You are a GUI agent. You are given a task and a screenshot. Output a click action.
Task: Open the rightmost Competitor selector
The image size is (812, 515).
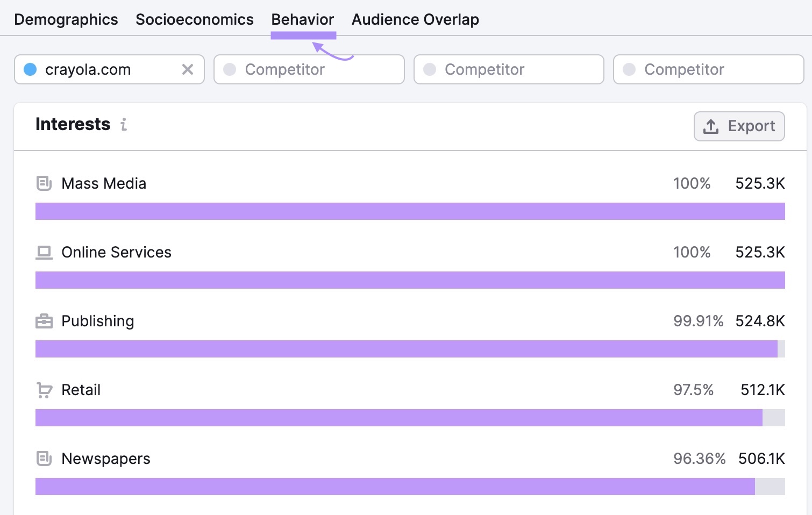tap(708, 69)
